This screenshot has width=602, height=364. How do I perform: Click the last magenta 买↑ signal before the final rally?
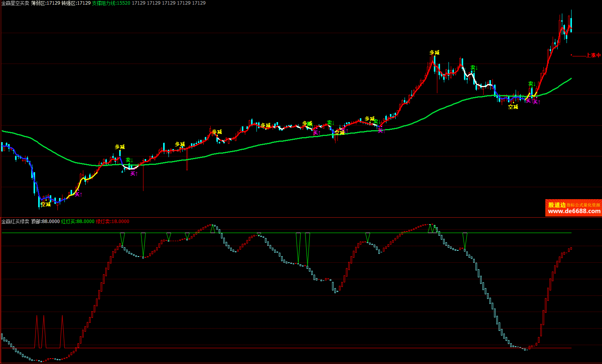tap(536, 102)
